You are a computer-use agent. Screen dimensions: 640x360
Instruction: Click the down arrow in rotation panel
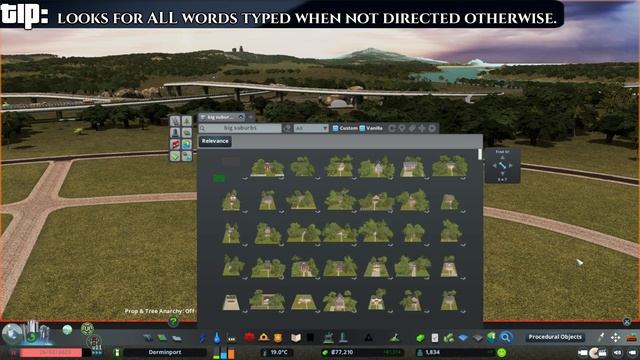pos(502,174)
